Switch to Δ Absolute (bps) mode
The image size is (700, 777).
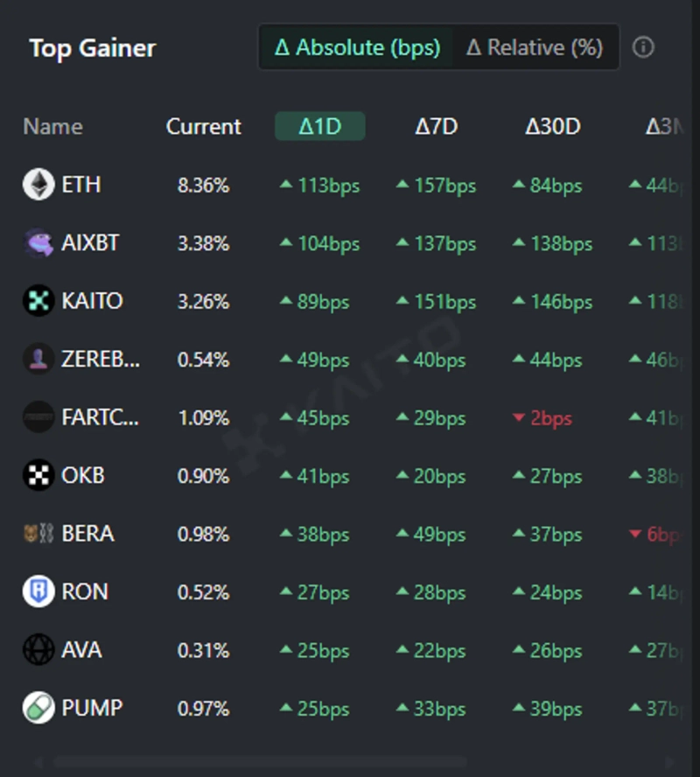(357, 47)
